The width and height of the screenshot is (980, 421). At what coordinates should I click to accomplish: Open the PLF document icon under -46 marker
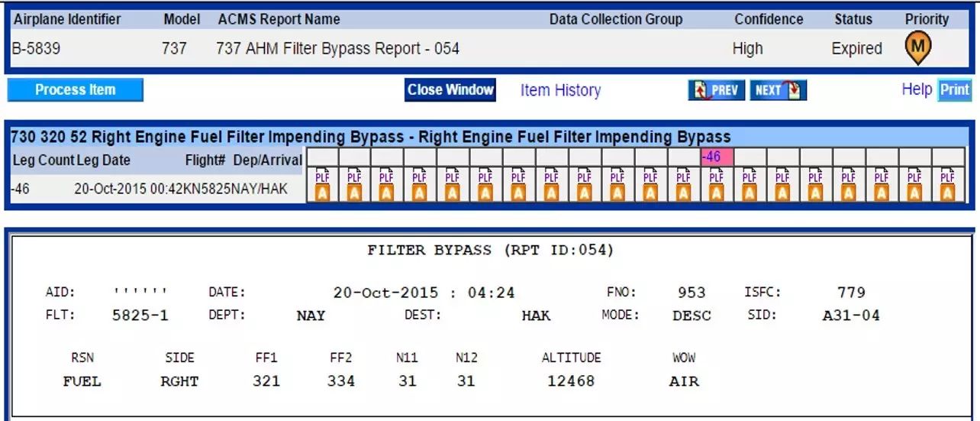tap(716, 176)
